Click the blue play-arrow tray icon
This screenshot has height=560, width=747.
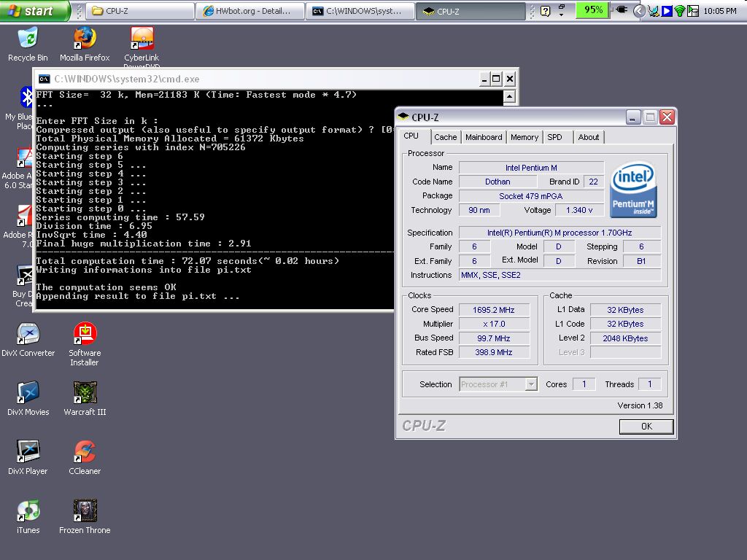667,11
